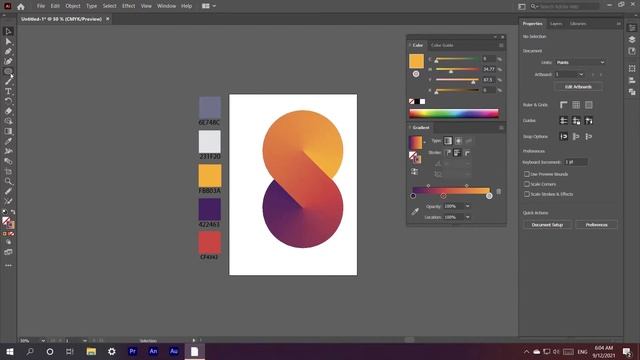Launch Premiere Pro from taskbar
640x360 pixels.
132,351
